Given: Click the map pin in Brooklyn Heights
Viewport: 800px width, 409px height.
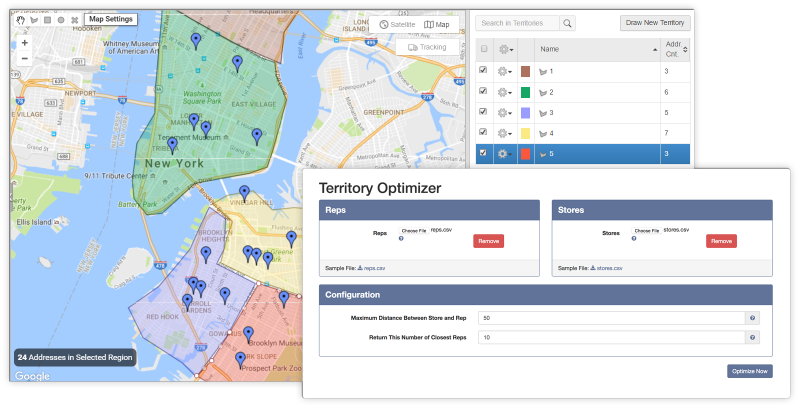Looking at the screenshot, I should [x=206, y=254].
